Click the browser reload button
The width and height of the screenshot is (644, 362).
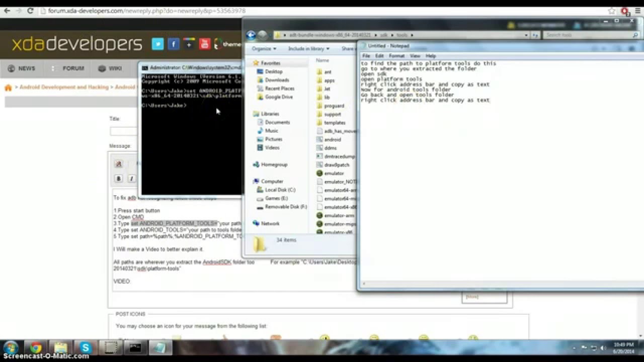30,11
